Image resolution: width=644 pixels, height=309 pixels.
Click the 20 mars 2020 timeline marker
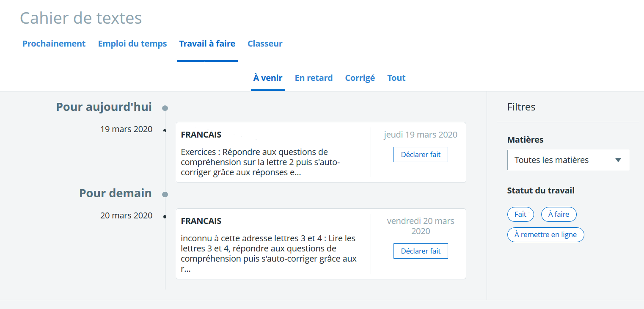[165, 217]
